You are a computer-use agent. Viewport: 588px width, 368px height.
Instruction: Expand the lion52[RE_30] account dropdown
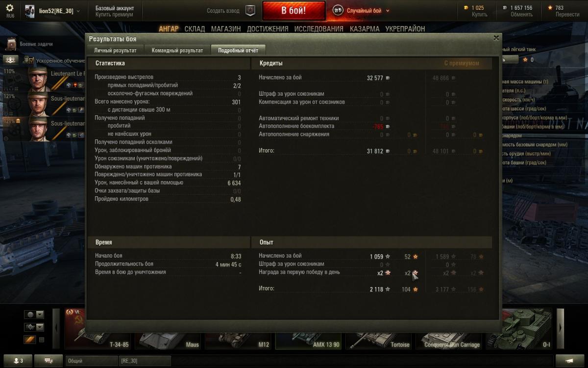(x=78, y=11)
